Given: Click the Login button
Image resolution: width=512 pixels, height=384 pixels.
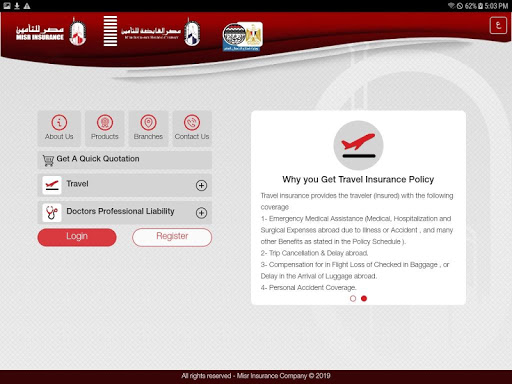Looking at the screenshot, I should (77, 237).
